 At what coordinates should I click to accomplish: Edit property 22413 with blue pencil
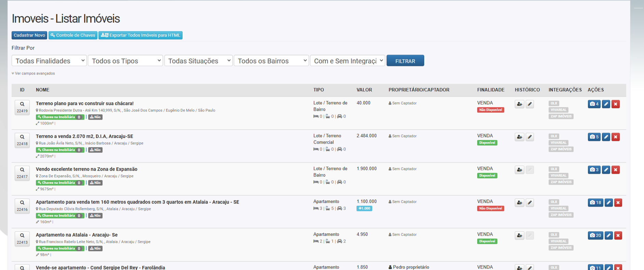(608, 235)
